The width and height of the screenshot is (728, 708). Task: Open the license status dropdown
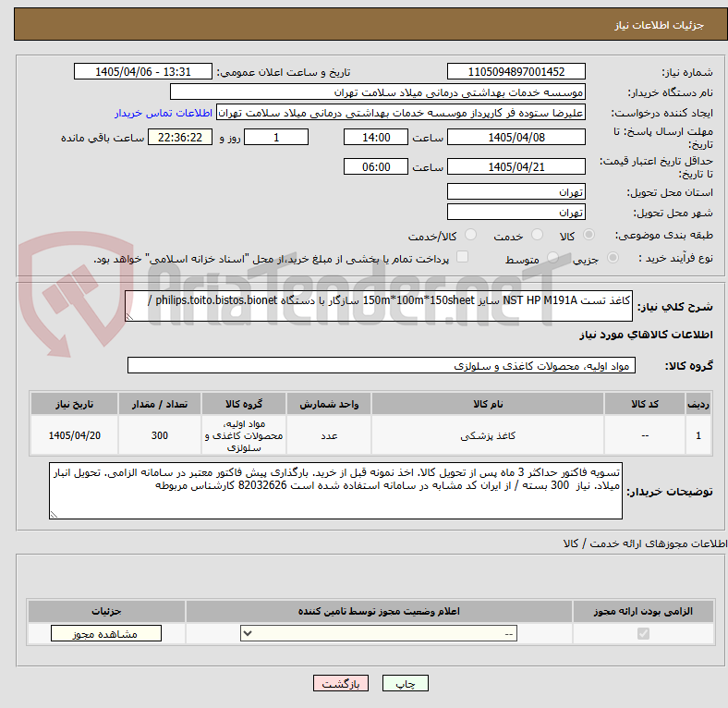click(379, 634)
